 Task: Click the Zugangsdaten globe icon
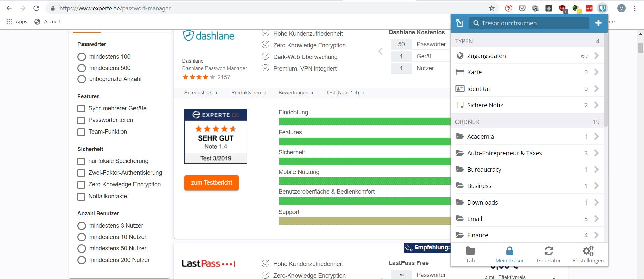pos(460,56)
